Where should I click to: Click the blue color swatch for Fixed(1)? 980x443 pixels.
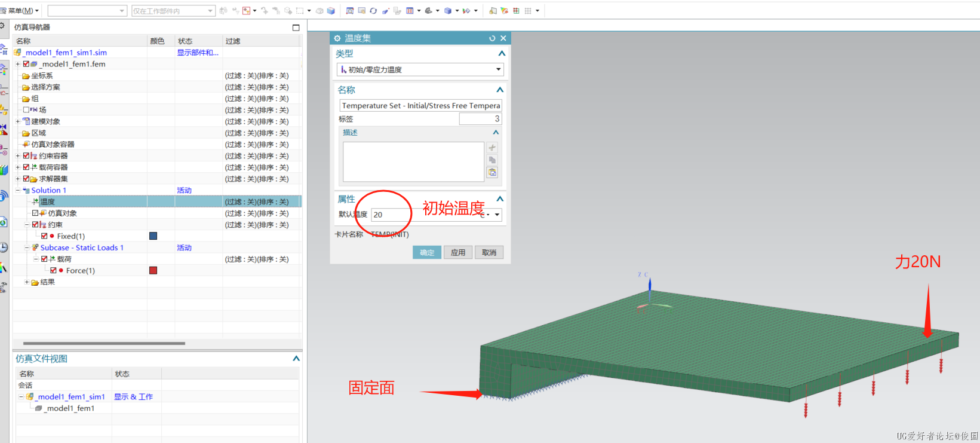click(153, 236)
